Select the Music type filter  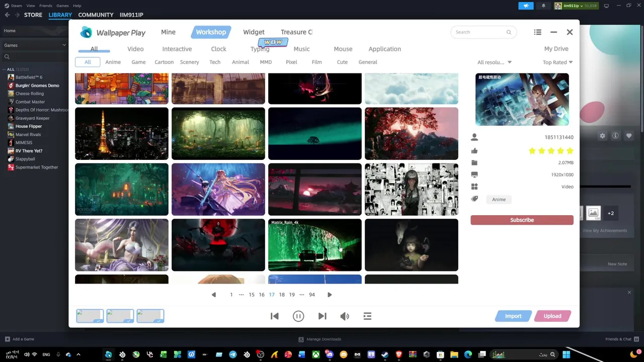click(301, 49)
